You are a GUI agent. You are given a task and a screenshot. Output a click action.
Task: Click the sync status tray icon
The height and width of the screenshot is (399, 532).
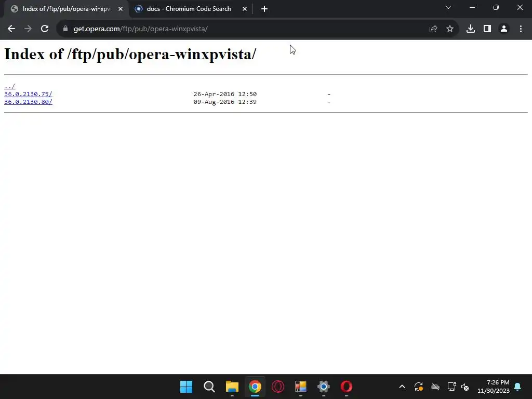click(419, 387)
